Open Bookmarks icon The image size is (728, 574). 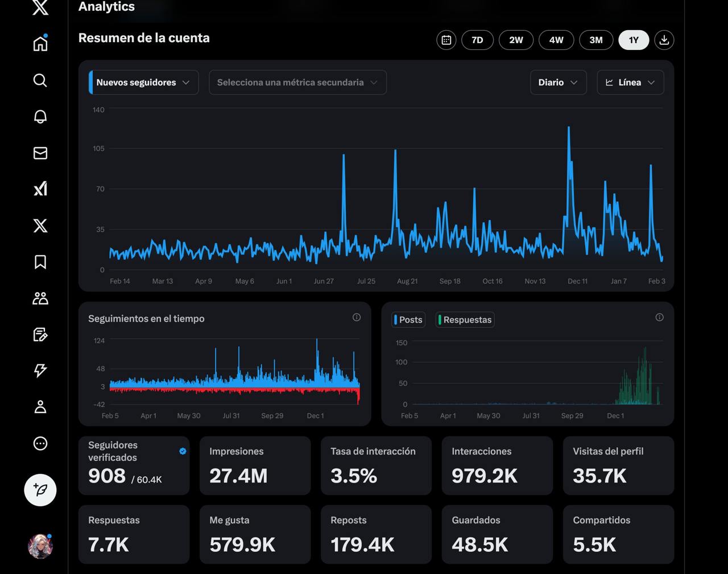click(40, 262)
